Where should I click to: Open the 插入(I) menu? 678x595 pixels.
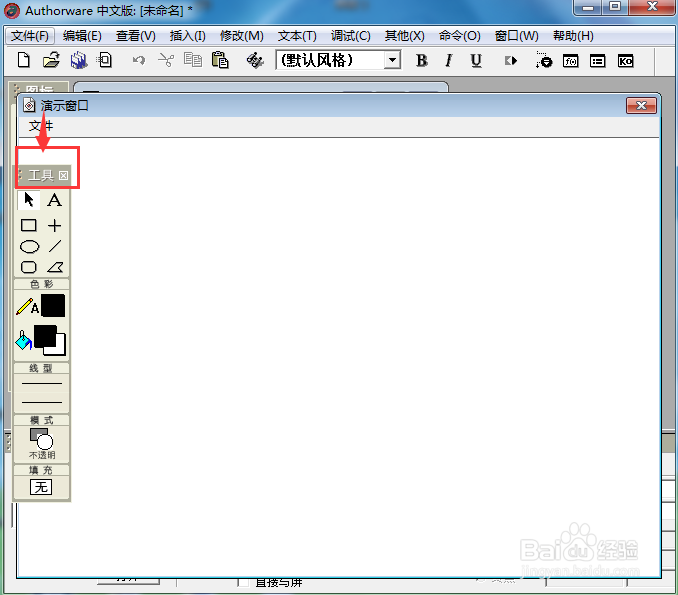click(188, 35)
